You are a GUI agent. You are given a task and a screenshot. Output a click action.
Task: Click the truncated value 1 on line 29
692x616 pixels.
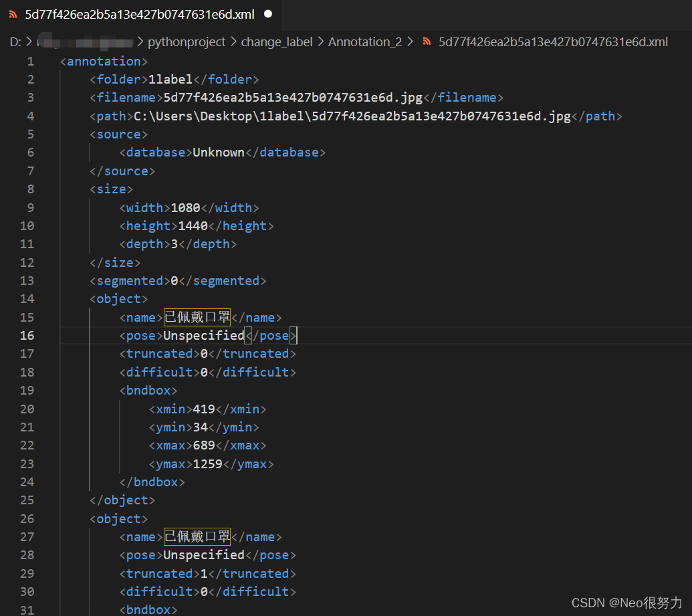click(x=204, y=574)
